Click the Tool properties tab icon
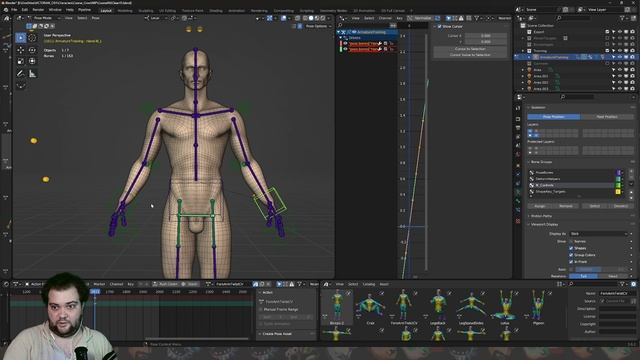640x360 pixels. click(518, 108)
